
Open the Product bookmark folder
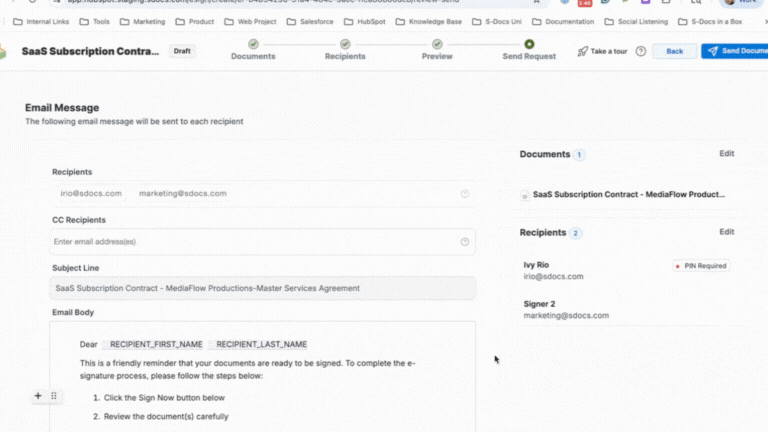(195, 22)
